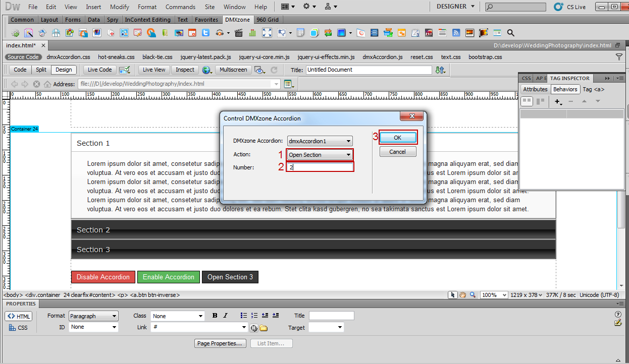Toggle Show set events view in Behaviors
Image resolution: width=629 pixels, height=364 pixels.
click(x=527, y=101)
